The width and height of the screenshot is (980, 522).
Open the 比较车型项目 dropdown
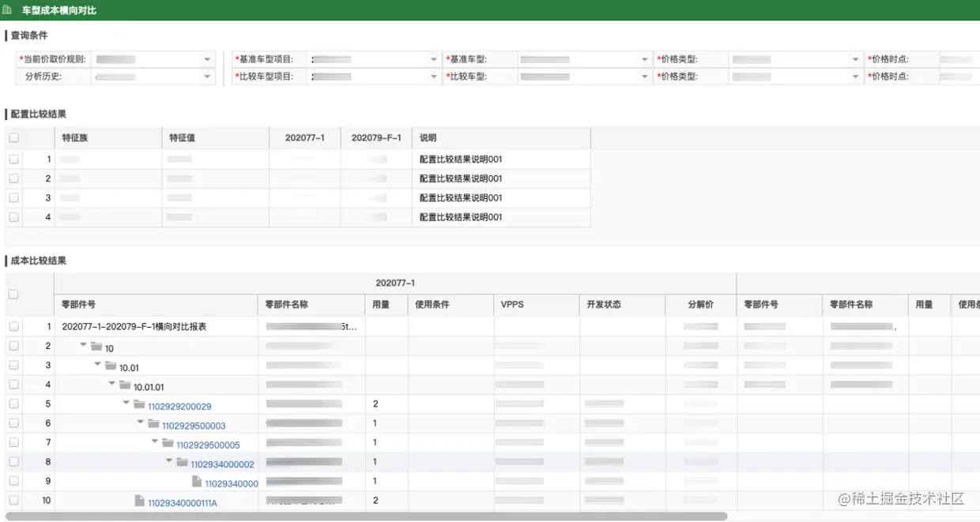(434, 77)
